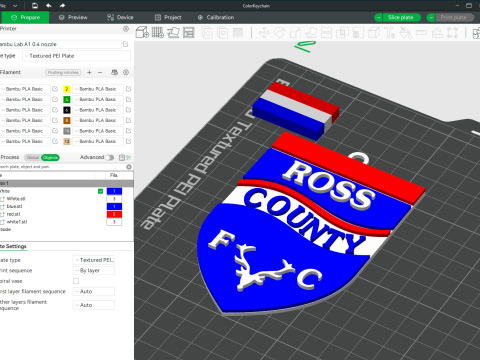480x360 pixels.
Task: Click the undo arrow in title bar
Action: 49,5
